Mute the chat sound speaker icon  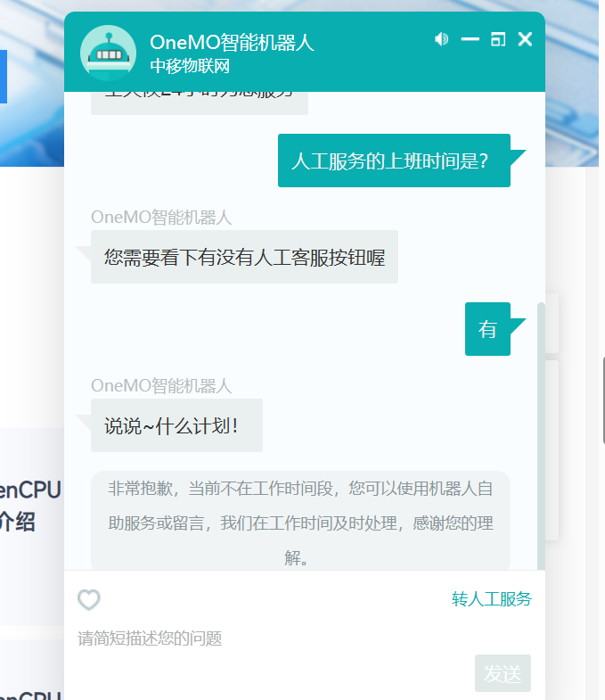(x=441, y=39)
